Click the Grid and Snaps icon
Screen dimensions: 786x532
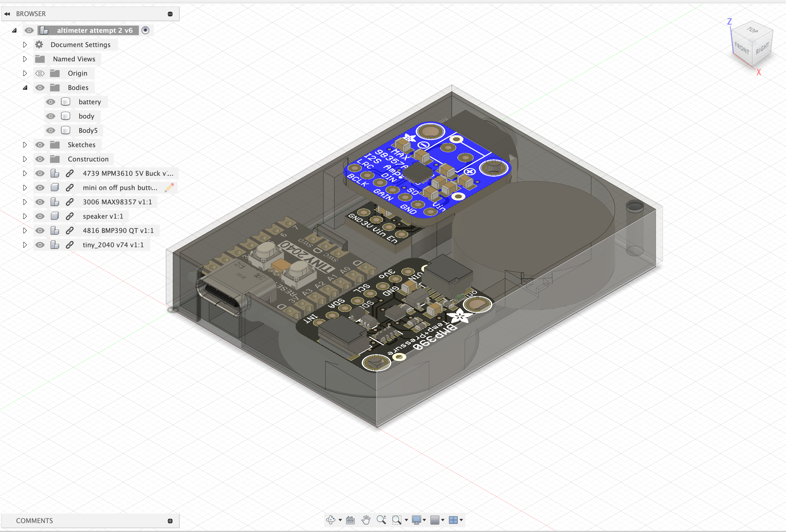(435, 520)
